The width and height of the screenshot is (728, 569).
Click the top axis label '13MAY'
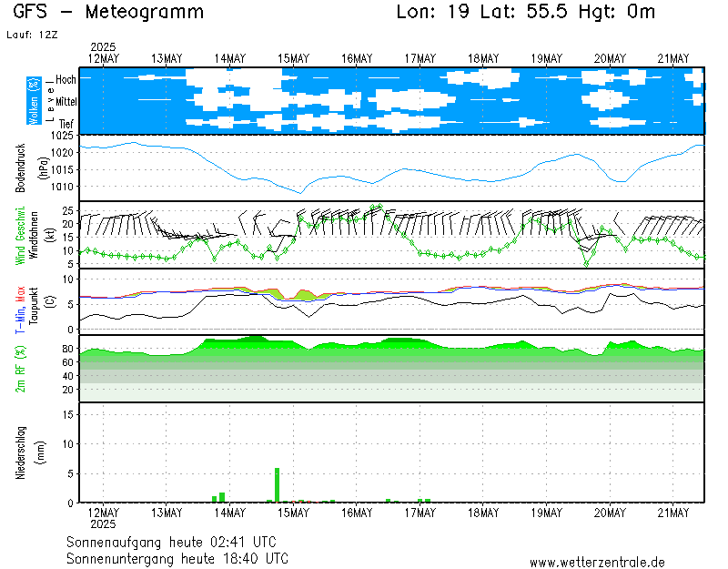[x=167, y=59]
